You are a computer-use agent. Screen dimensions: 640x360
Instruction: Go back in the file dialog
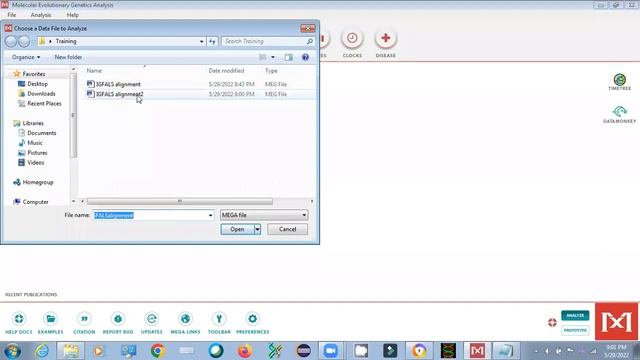click(11, 41)
